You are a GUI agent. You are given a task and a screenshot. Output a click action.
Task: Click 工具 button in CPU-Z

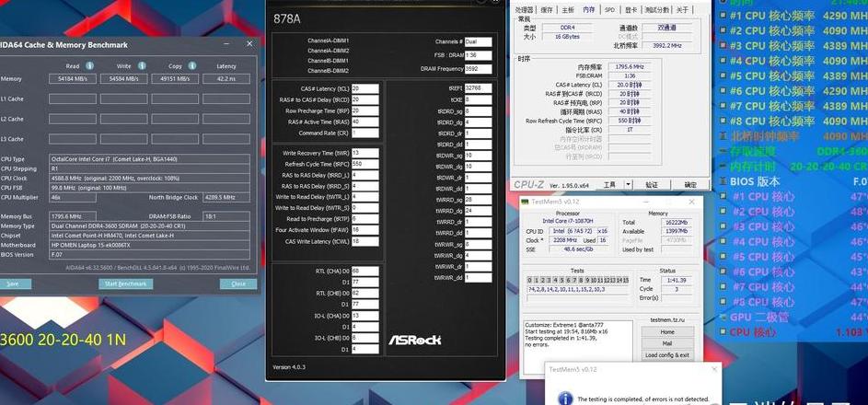click(609, 185)
